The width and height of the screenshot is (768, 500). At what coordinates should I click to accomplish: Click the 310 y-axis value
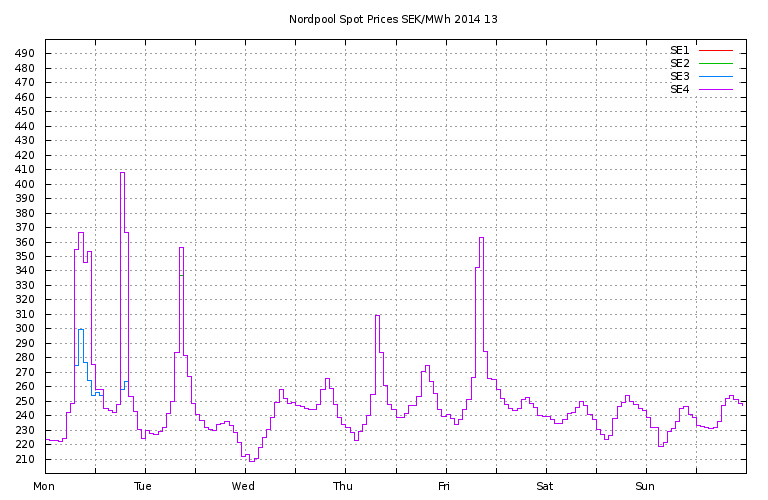click(x=24, y=314)
